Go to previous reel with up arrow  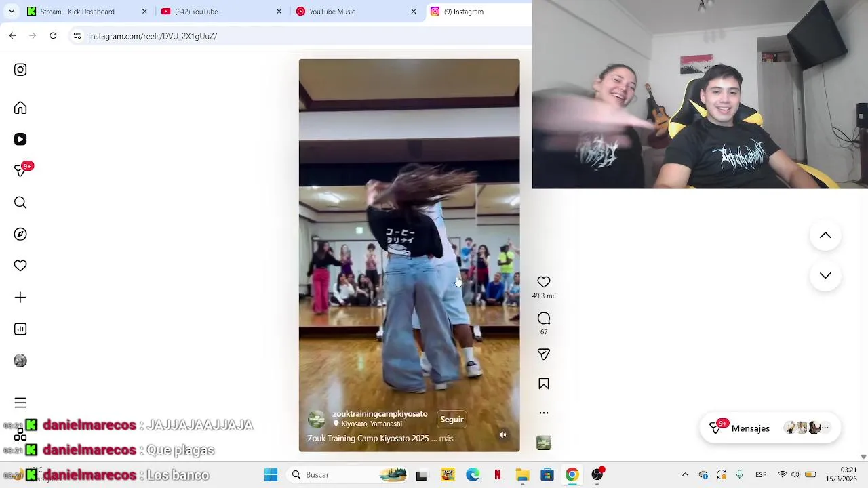click(825, 235)
